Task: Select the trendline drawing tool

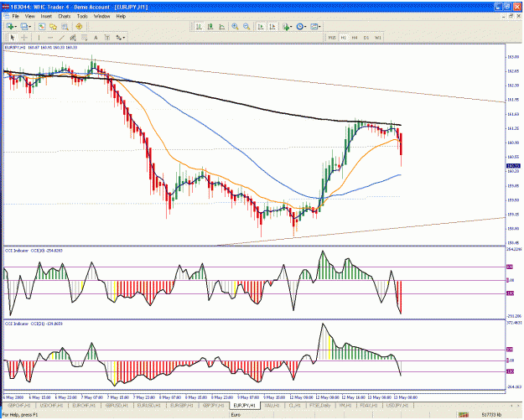Action: (x=61, y=38)
